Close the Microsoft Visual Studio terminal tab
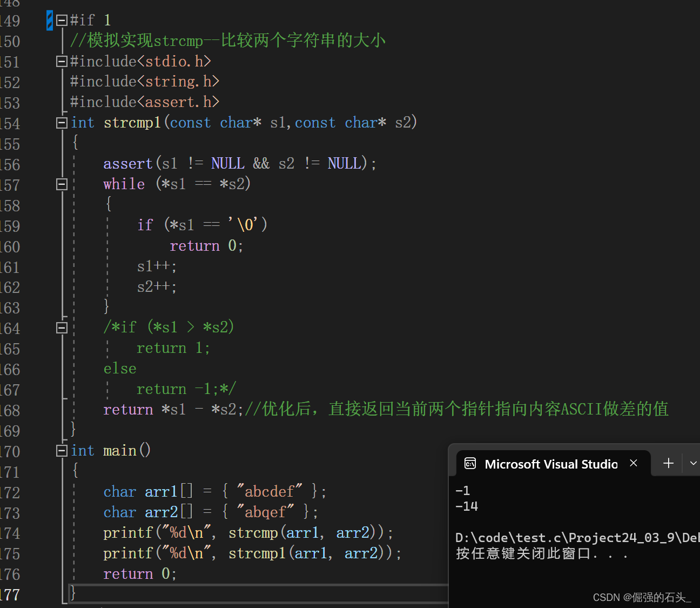 pyautogui.click(x=633, y=463)
